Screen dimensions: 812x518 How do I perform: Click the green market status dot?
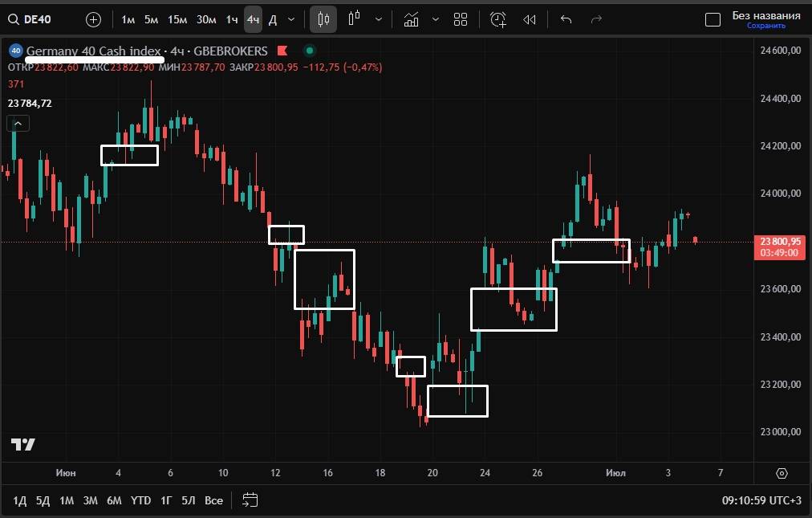[x=310, y=51]
